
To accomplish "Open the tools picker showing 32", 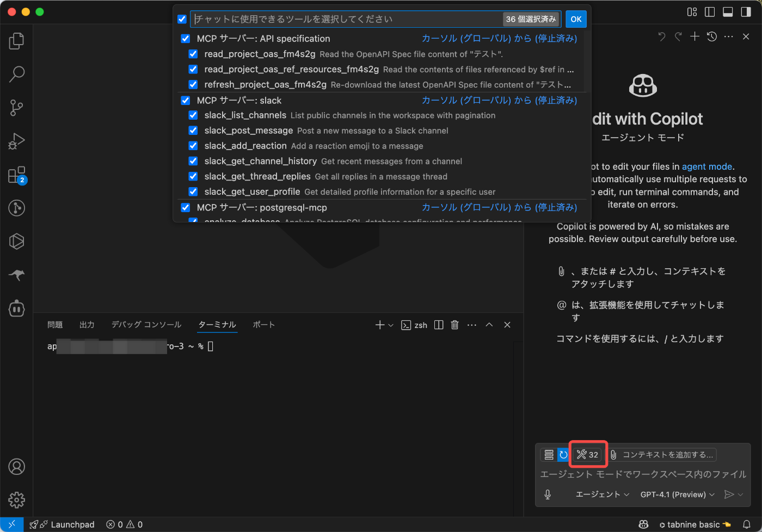I will [x=588, y=455].
